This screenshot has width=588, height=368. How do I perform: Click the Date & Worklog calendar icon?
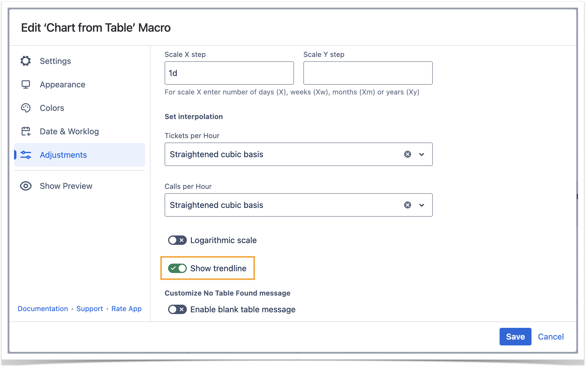[26, 131]
